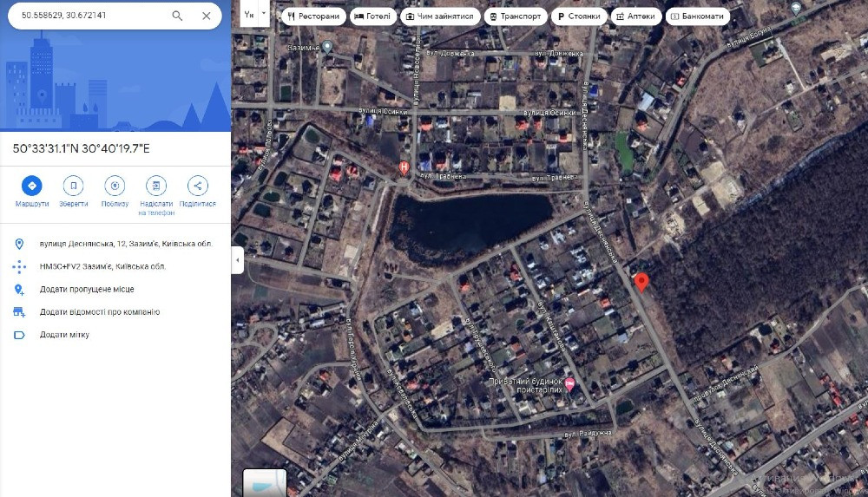Filter map by Ресторани
The image size is (868, 497).
click(x=314, y=16)
